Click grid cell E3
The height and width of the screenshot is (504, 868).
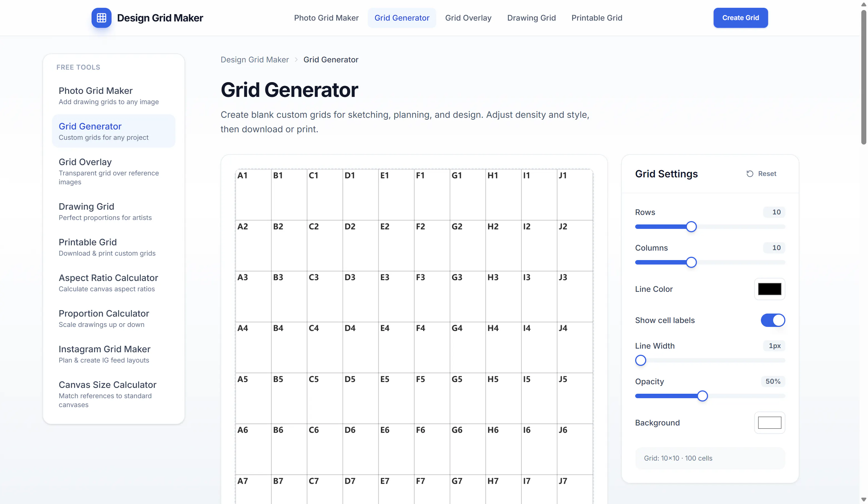[396, 297]
